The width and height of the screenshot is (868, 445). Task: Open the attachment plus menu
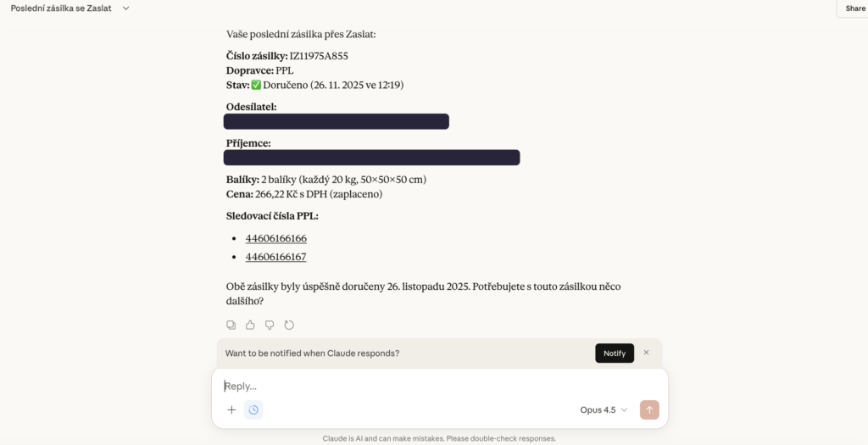coord(231,409)
